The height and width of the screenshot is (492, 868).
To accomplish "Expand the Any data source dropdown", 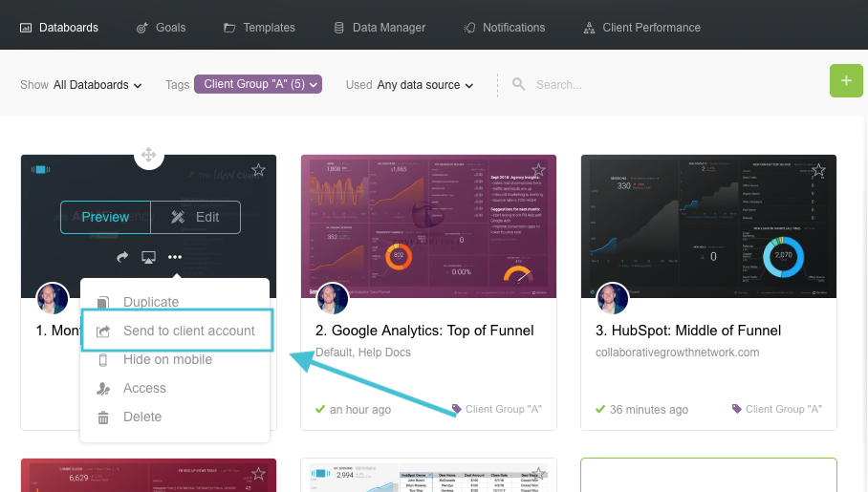I will 425,85.
